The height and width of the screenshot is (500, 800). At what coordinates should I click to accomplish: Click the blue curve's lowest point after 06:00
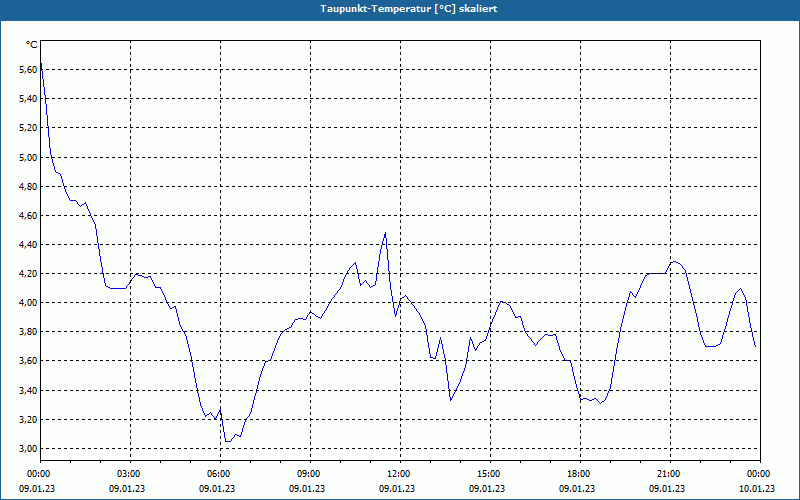(228, 441)
